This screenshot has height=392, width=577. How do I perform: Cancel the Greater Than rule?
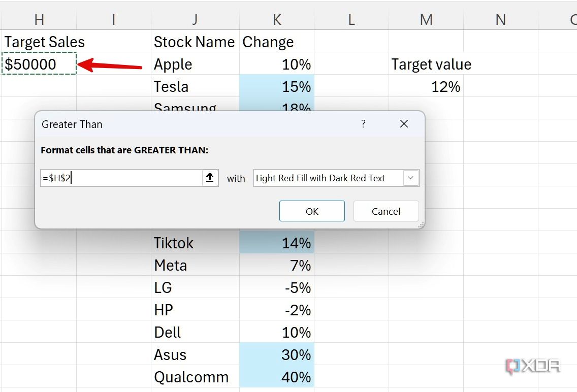(386, 211)
